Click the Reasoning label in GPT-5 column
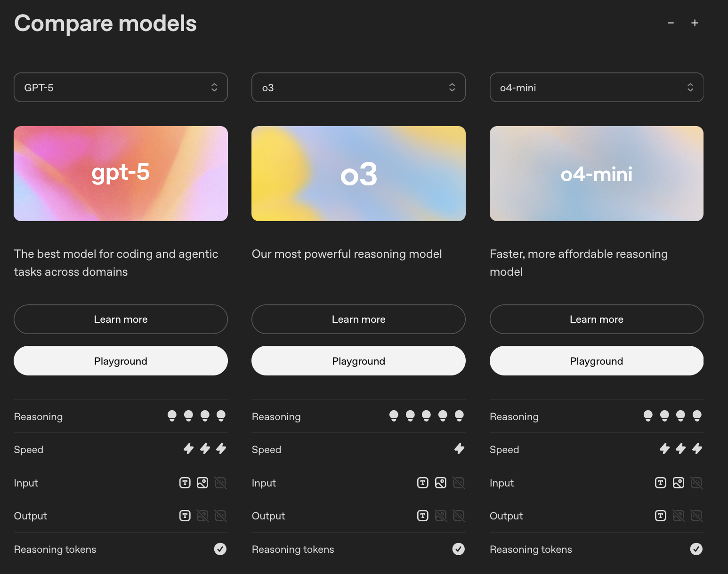The height and width of the screenshot is (574, 728). (38, 417)
